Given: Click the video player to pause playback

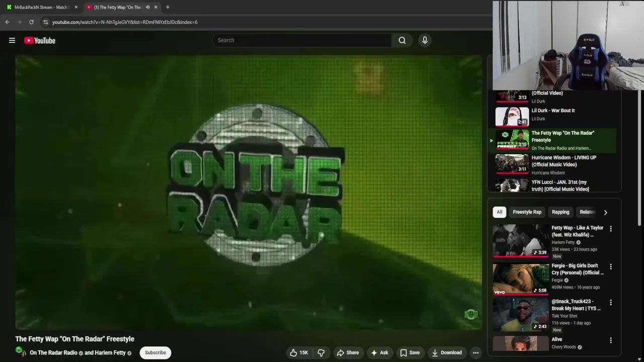Looking at the screenshot, I should pos(249,192).
